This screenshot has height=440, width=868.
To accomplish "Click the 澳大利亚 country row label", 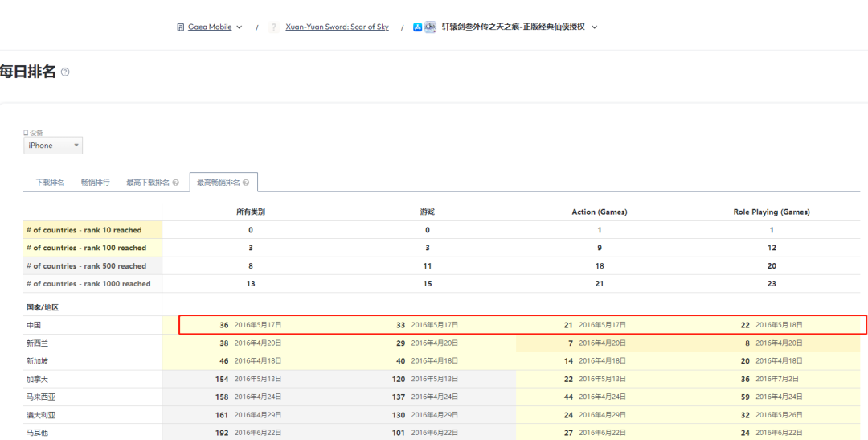I will click(x=40, y=414).
